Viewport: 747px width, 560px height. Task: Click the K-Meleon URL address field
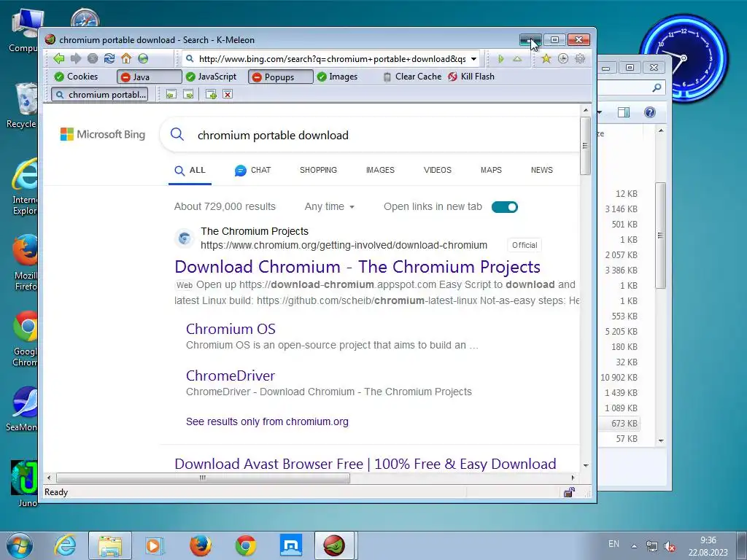point(332,59)
